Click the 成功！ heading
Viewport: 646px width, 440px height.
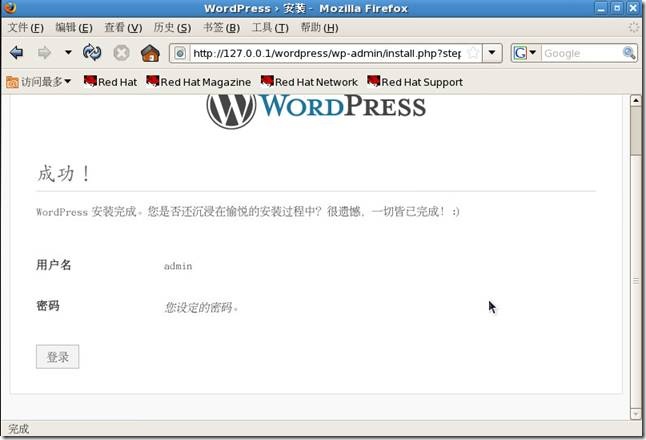63,173
